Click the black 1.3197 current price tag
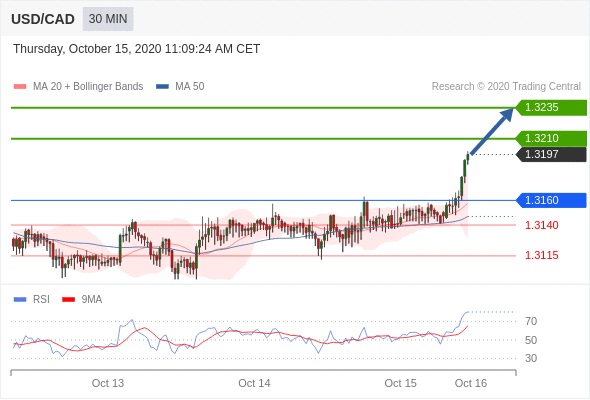 (551, 154)
